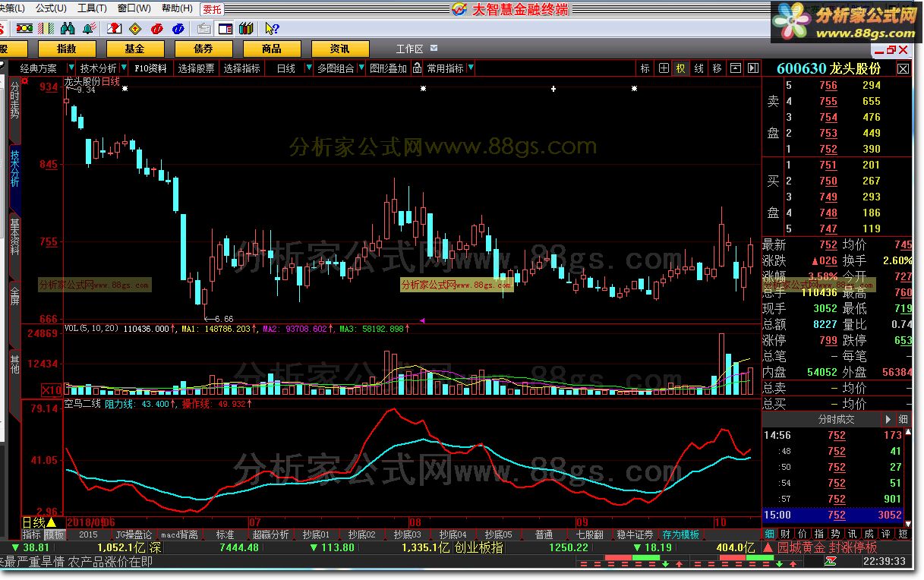924x580 pixels.
Task: Select the JG操盘论 template tab
Action: click(x=133, y=534)
